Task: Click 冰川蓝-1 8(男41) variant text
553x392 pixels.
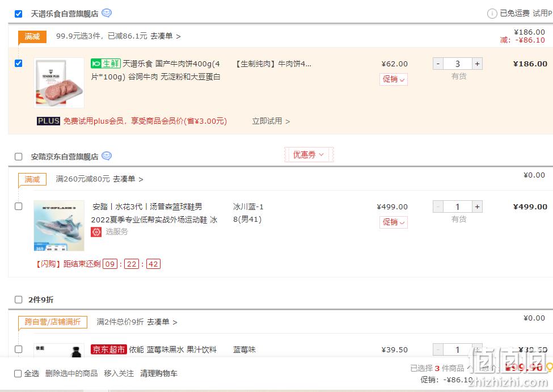Action: coord(248,213)
